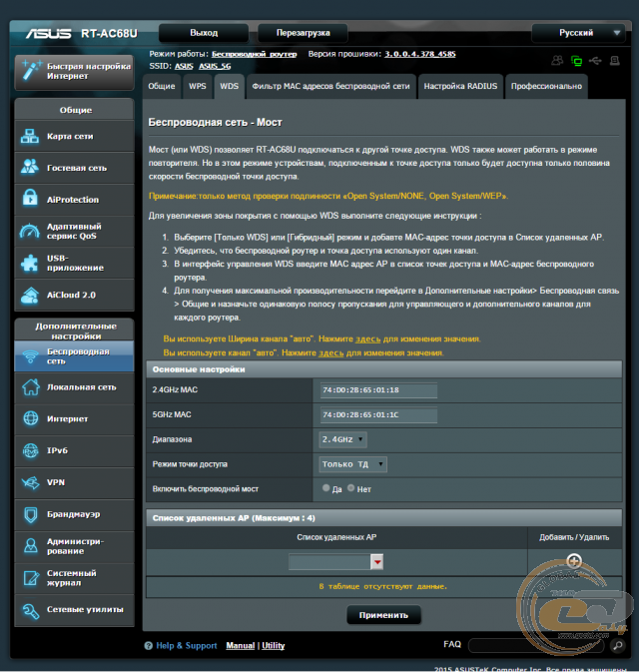
Task: Click здесь link for channel width
Action: click(367, 339)
